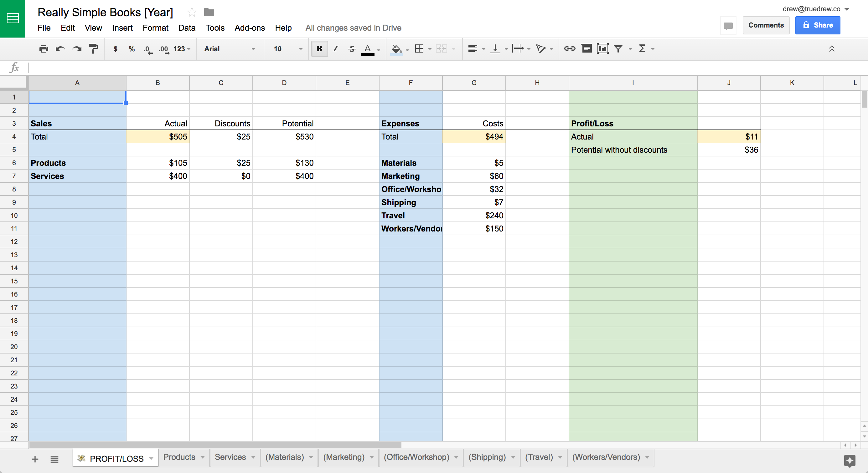Toggle italic formatting
868x473 pixels.
coord(336,49)
